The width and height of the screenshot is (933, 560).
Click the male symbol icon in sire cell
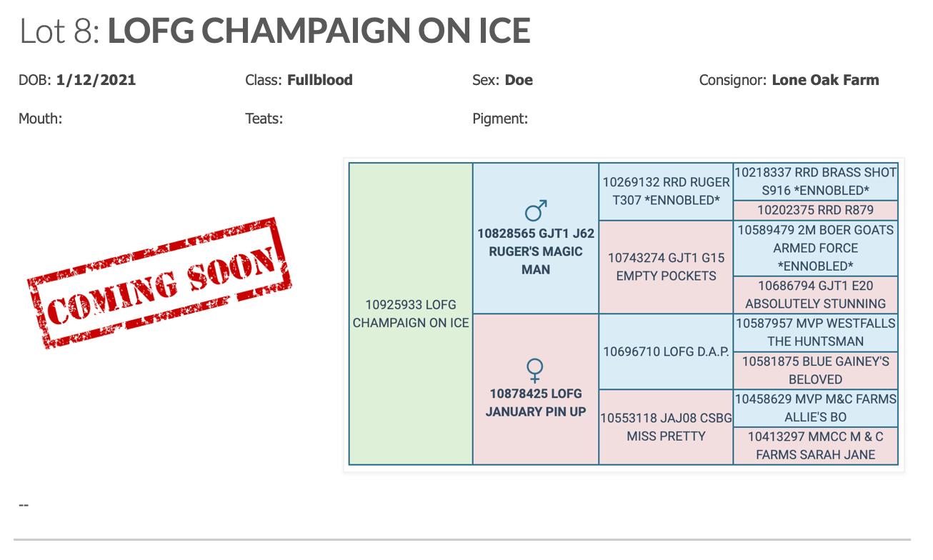coord(536,211)
